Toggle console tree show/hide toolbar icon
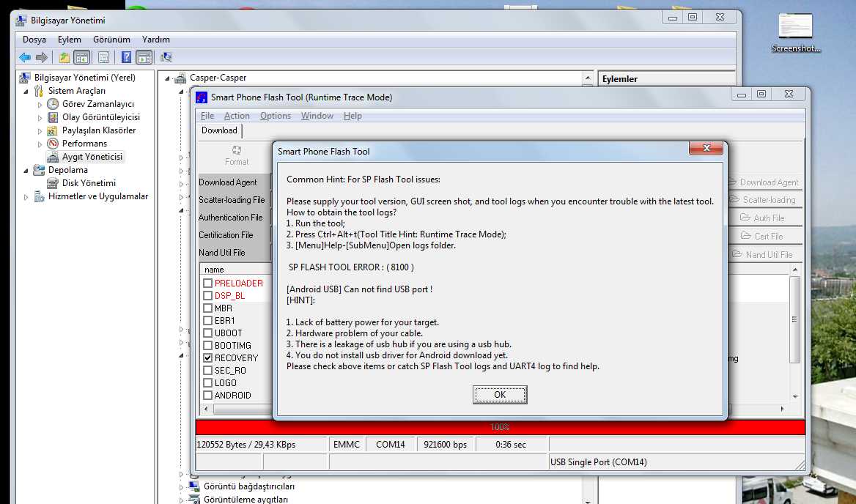 (82, 56)
